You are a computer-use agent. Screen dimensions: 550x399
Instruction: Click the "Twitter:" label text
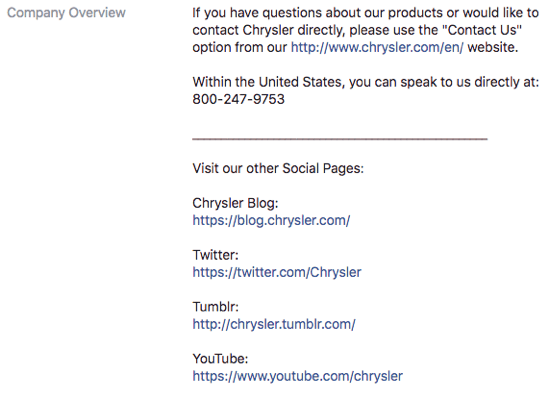point(215,255)
